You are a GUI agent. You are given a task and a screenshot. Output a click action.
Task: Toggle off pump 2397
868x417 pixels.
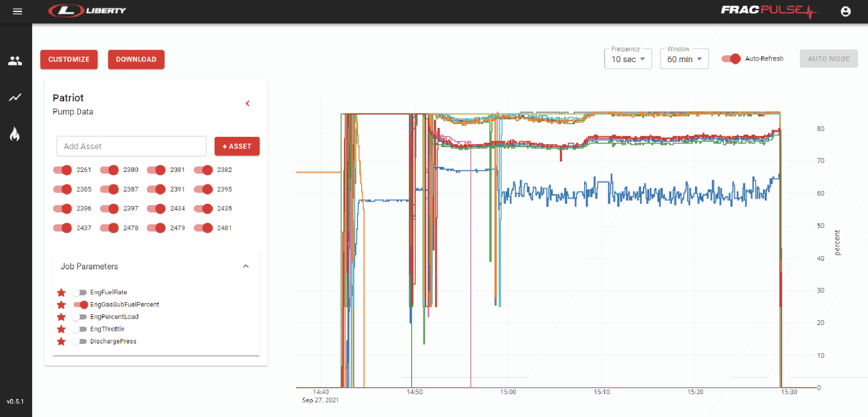coord(109,208)
